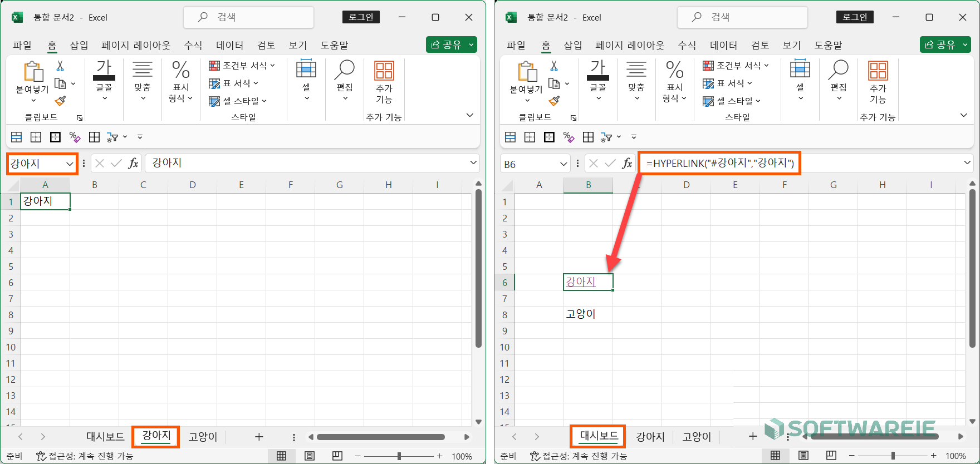Adjust zoom slider in right window
Screen dimensions: 980x464
[x=893, y=456]
